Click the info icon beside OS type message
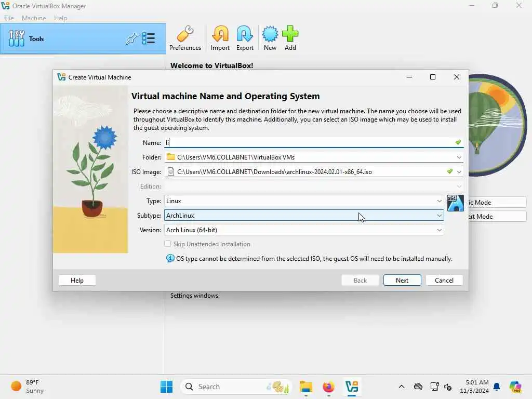 170,259
